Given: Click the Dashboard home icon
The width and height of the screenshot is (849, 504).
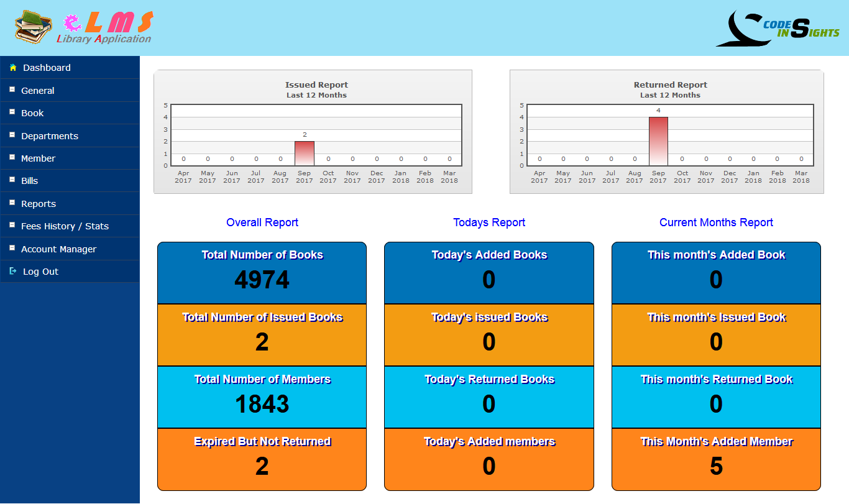Looking at the screenshot, I should click(x=12, y=68).
